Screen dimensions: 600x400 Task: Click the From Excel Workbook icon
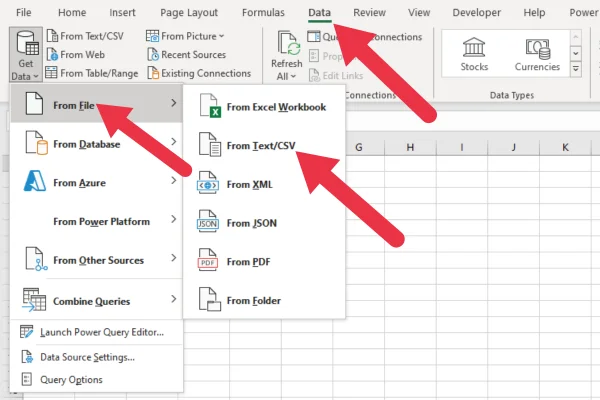point(210,106)
